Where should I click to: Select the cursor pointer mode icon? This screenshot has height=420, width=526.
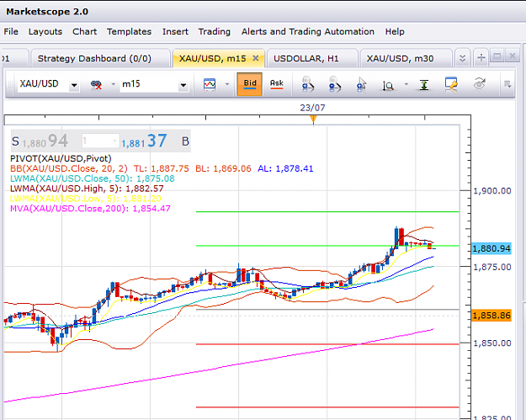click(361, 84)
